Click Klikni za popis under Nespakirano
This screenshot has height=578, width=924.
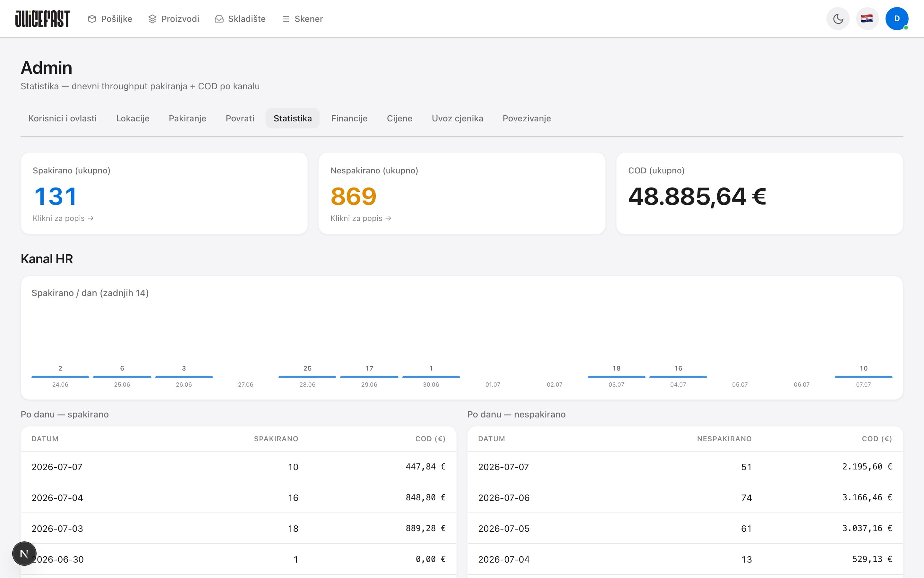tap(361, 218)
